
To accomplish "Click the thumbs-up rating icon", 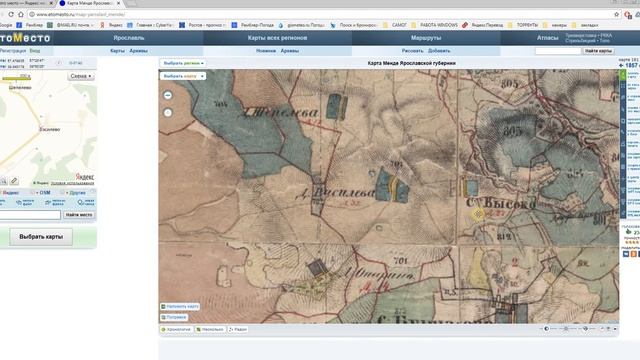I will (629, 232).
